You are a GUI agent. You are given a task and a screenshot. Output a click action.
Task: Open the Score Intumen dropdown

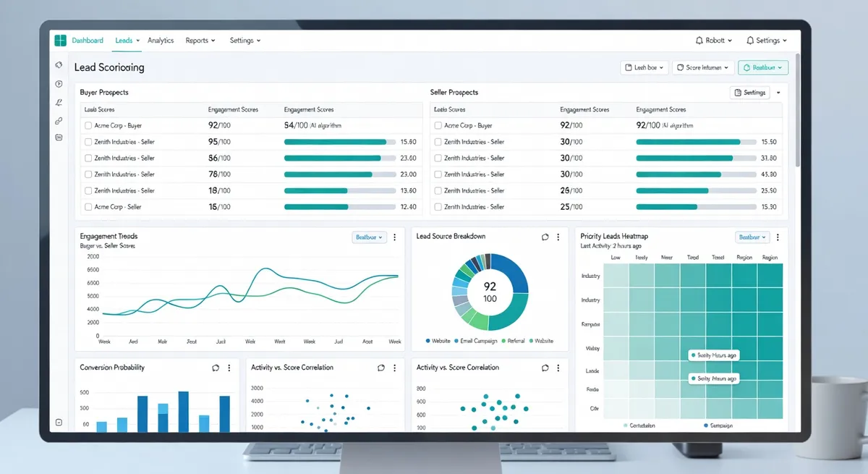coord(703,67)
